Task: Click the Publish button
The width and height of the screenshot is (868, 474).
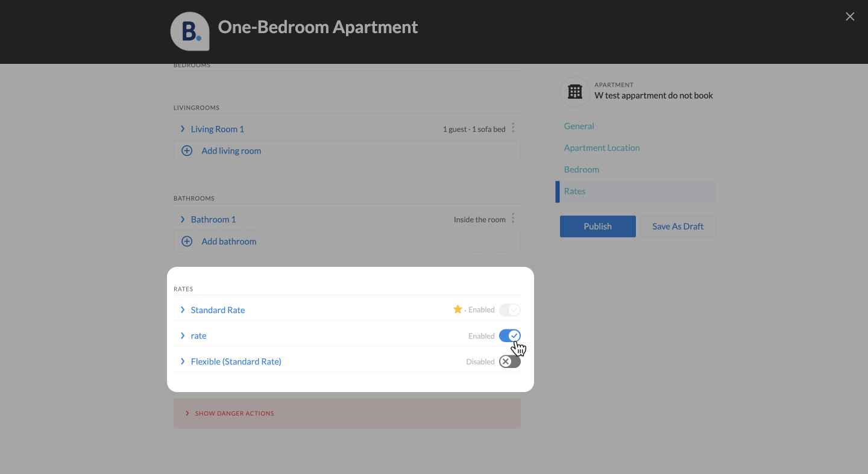Action: tap(598, 226)
